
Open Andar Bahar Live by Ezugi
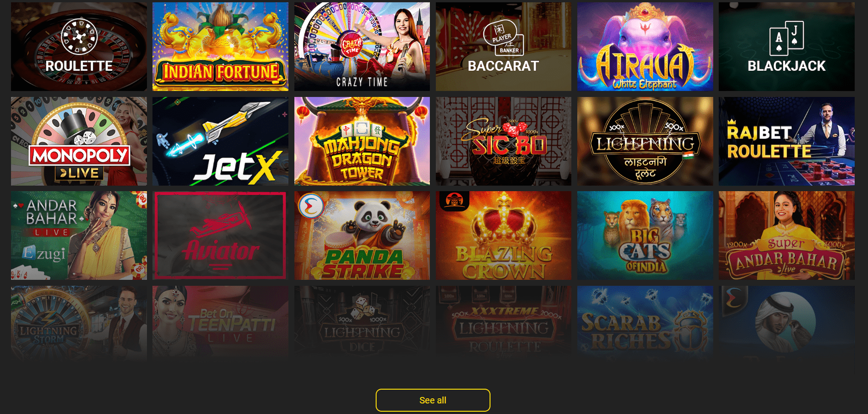point(79,236)
